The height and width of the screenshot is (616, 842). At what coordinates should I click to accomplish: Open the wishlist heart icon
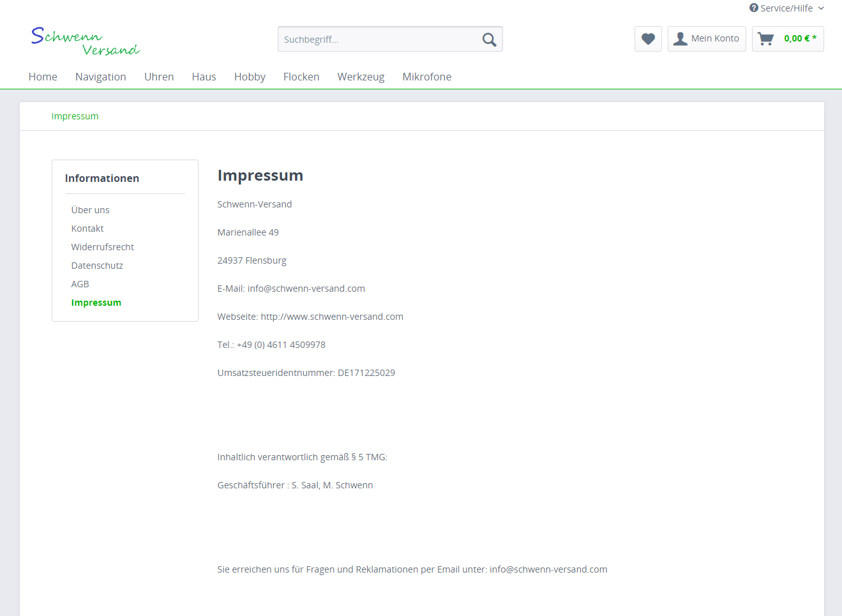tap(648, 39)
